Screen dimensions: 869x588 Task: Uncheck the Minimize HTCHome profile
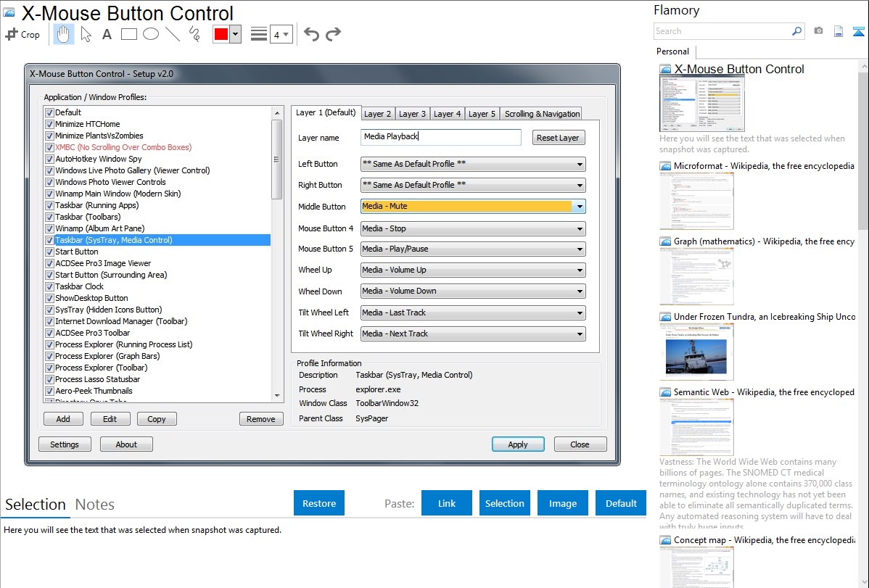point(49,124)
